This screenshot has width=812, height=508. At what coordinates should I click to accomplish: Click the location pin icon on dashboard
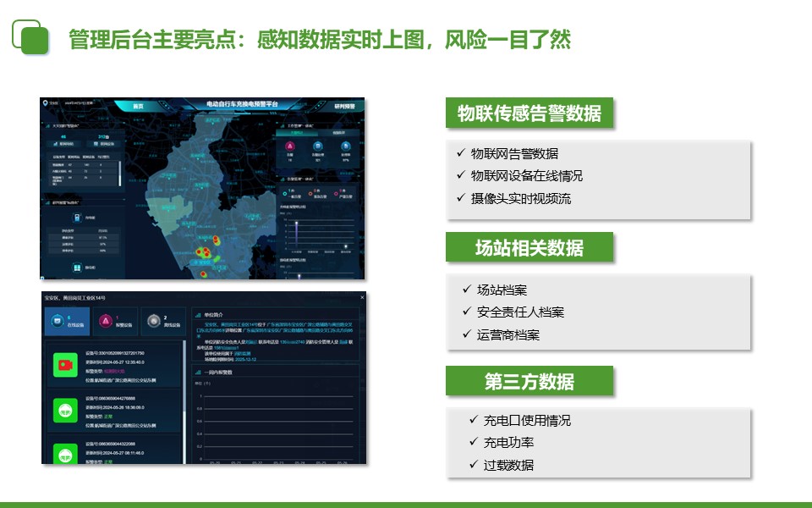click(x=45, y=102)
